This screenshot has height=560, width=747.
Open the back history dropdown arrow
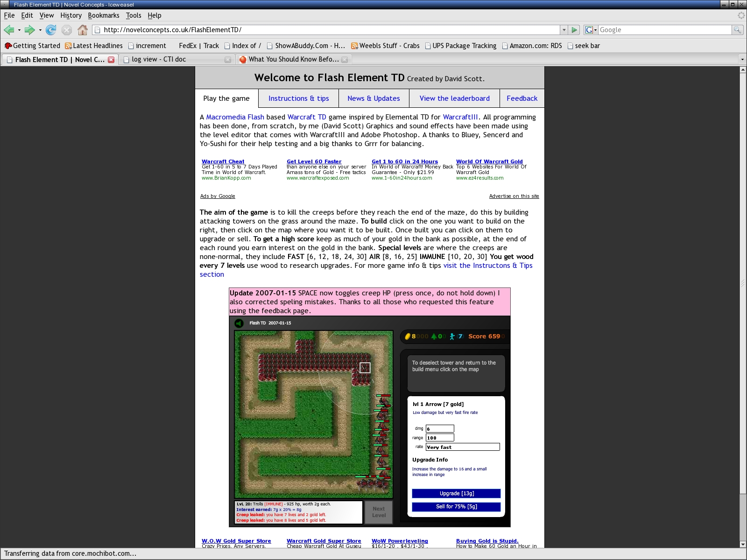pos(19,30)
